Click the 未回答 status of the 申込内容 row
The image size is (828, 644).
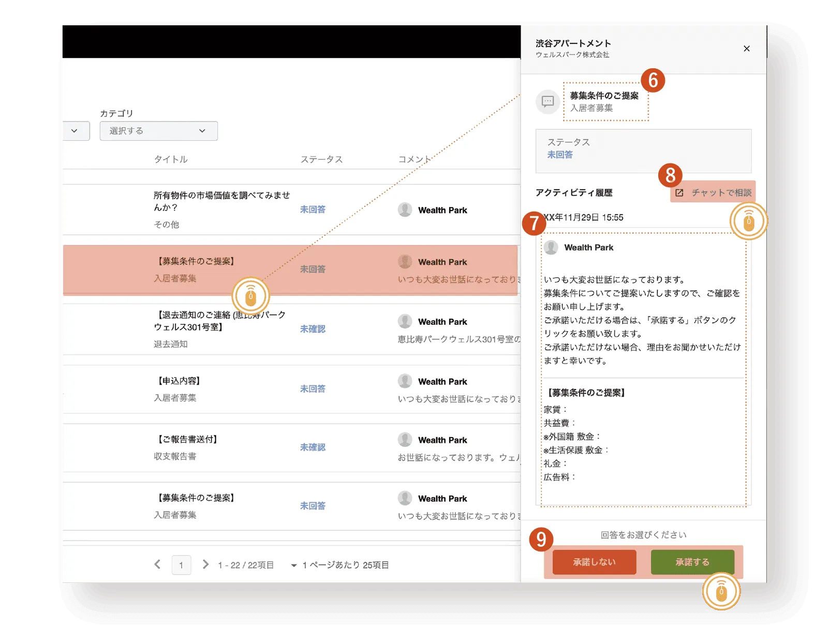313,389
